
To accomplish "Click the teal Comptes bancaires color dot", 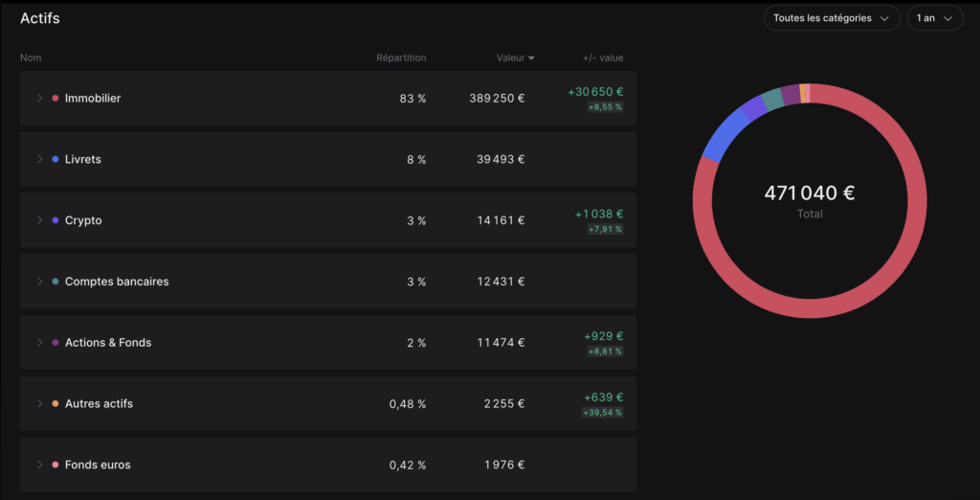I will (x=55, y=282).
